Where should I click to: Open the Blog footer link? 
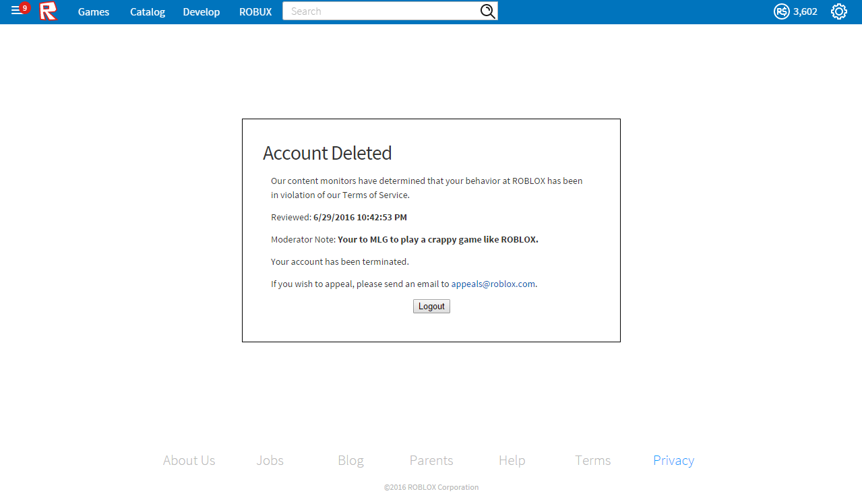point(350,460)
